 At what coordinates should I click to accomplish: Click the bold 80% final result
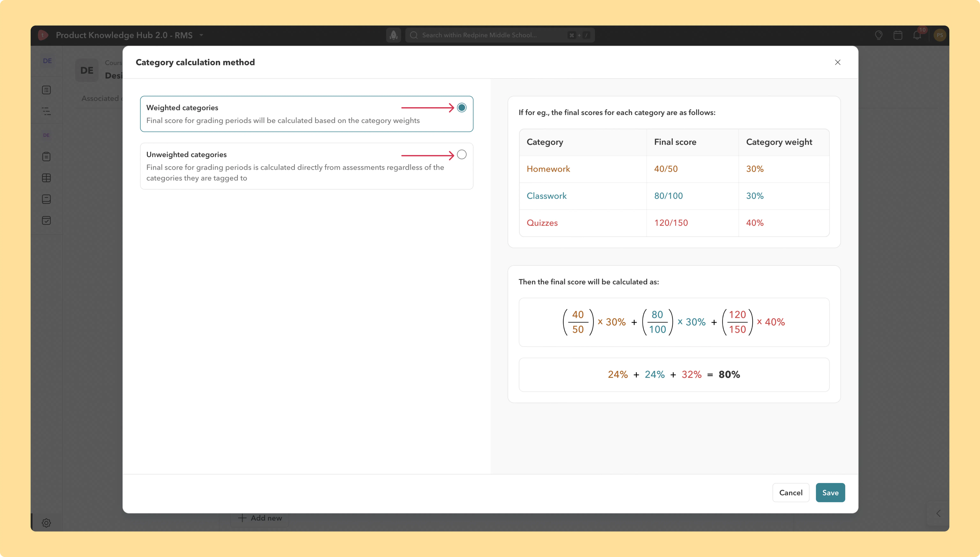click(x=729, y=375)
